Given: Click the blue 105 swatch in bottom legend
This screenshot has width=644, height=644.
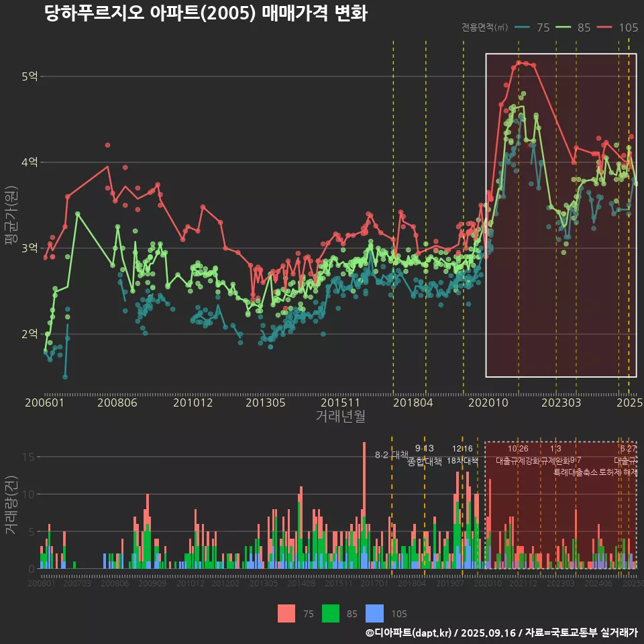Looking at the screenshot, I should [x=374, y=614].
